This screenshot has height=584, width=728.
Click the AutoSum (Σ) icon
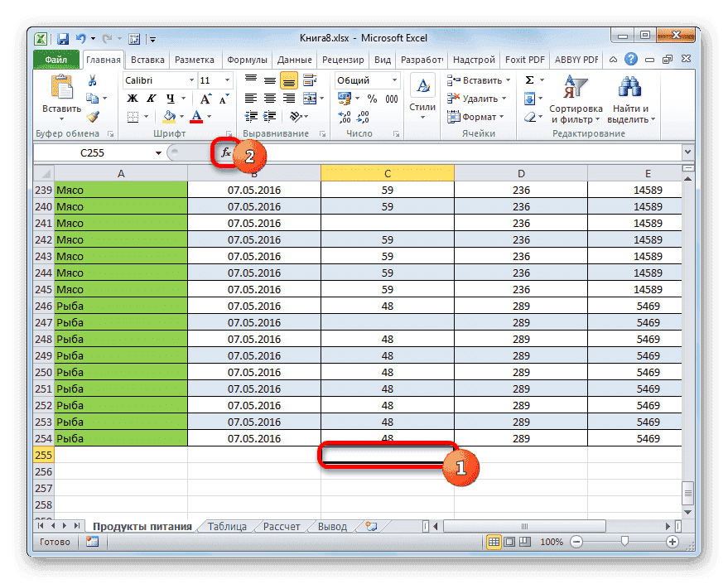[530, 81]
